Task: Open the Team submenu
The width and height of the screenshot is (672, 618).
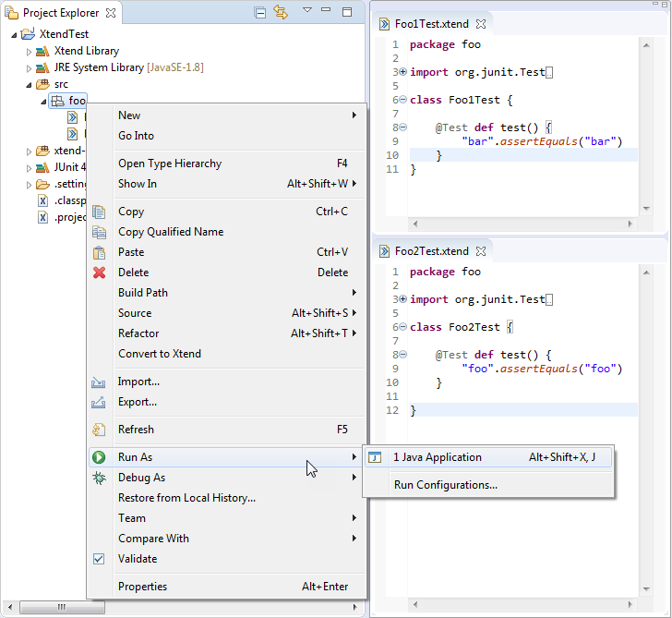Action: (227, 518)
